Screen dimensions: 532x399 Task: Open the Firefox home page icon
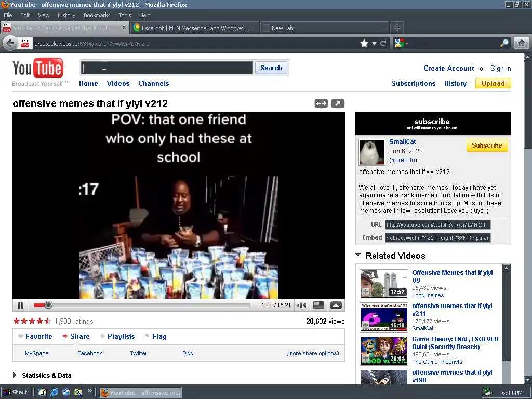pos(522,44)
